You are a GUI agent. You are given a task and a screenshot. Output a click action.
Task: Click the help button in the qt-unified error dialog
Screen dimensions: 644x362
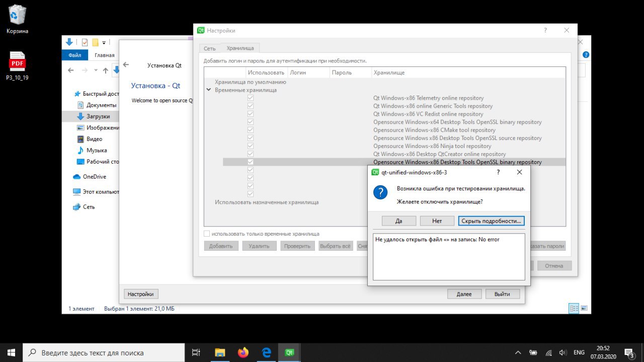click(x=499, y=172)
